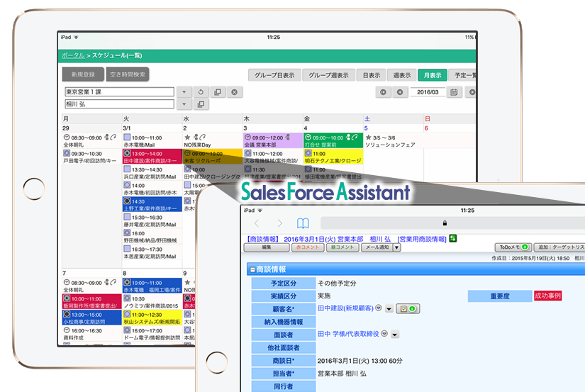The width and height of the screenshot is (585, 392).
Task: Select the 月表示 view tab
Action: (x=433, y=75)
